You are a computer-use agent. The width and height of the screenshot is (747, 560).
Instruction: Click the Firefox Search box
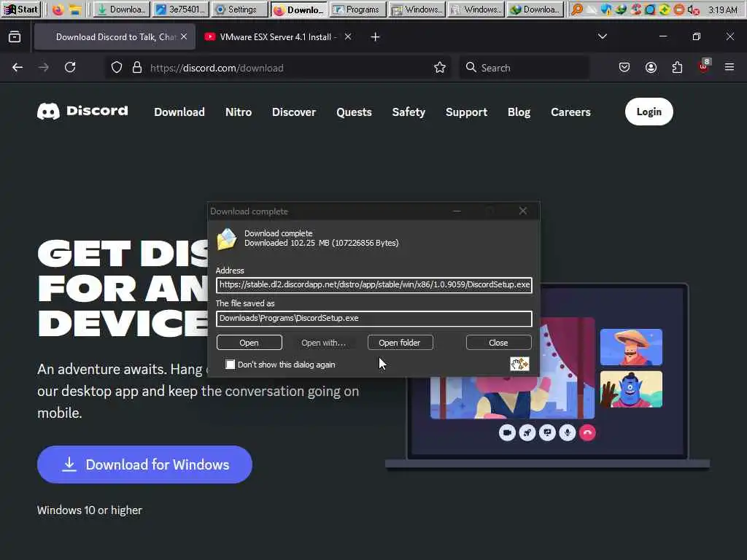coord(524,68)
